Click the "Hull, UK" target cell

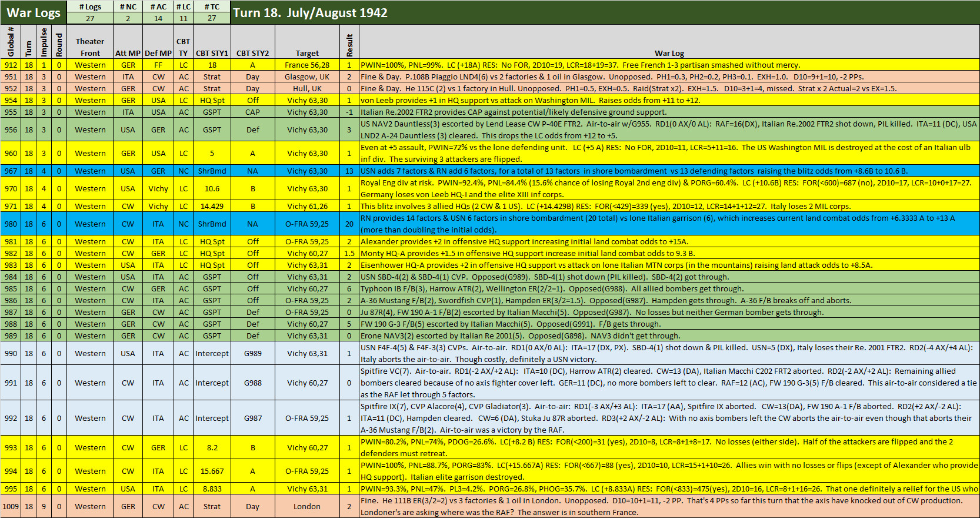[307, 88]
